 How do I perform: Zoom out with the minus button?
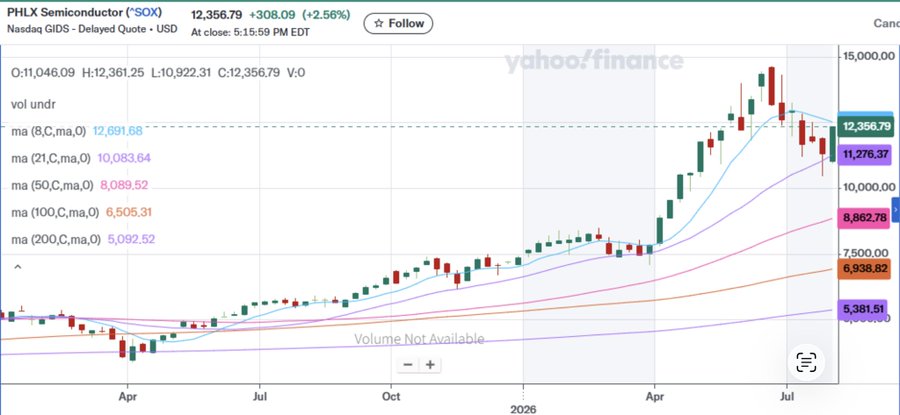pos(408,364)
